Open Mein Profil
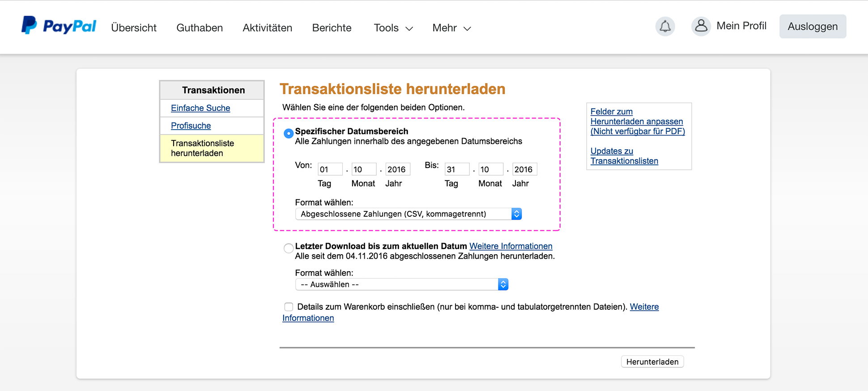The image size is (868, 391). [741, 26]
